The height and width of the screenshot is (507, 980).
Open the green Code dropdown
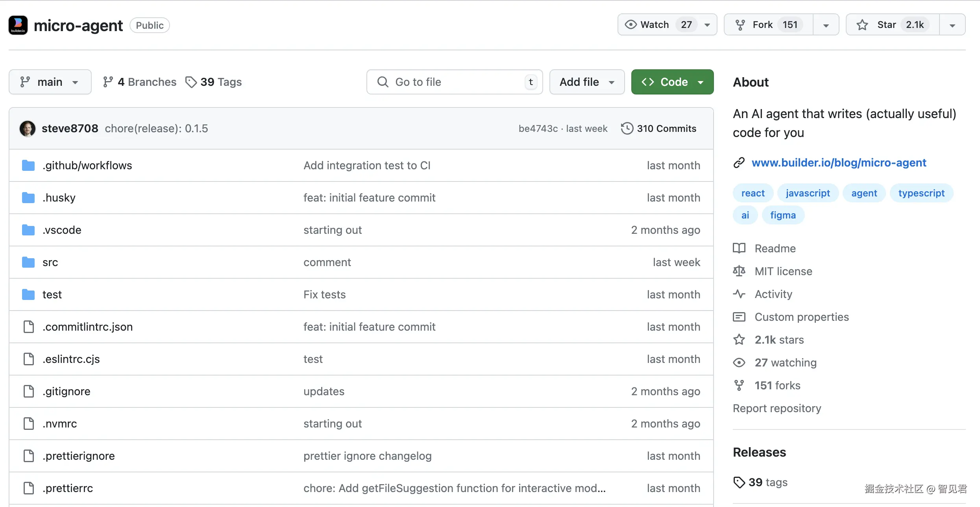click(672, 82)
